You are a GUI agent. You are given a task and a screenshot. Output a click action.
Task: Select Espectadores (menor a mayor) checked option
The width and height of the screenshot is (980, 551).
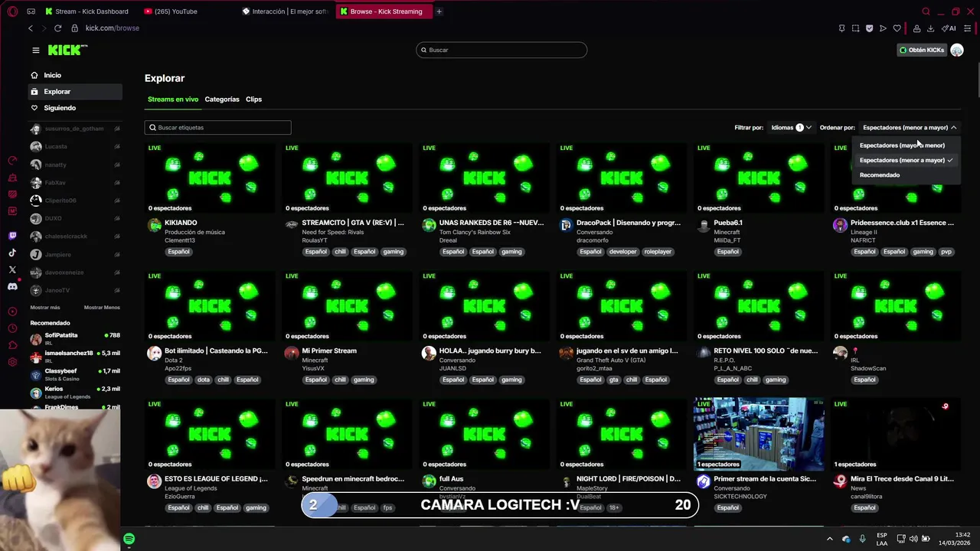906,160
